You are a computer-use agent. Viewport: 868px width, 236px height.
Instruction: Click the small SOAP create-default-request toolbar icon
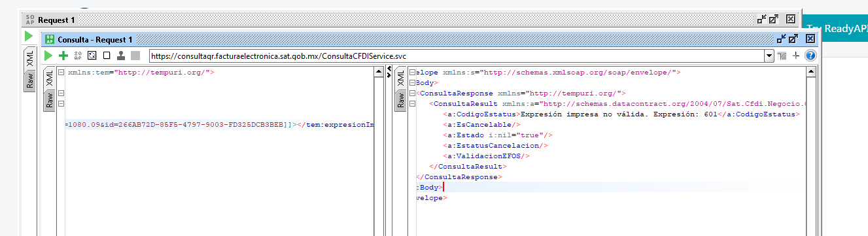pos(78,56)
